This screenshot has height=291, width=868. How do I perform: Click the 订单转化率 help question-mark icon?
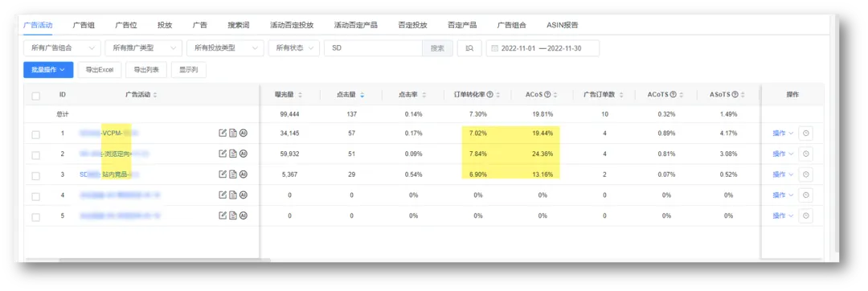click(x=490, y=95)
